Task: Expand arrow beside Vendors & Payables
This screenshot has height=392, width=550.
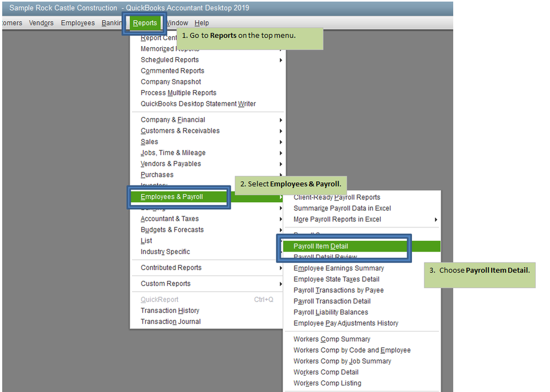Action: click(x=281, y=164)
